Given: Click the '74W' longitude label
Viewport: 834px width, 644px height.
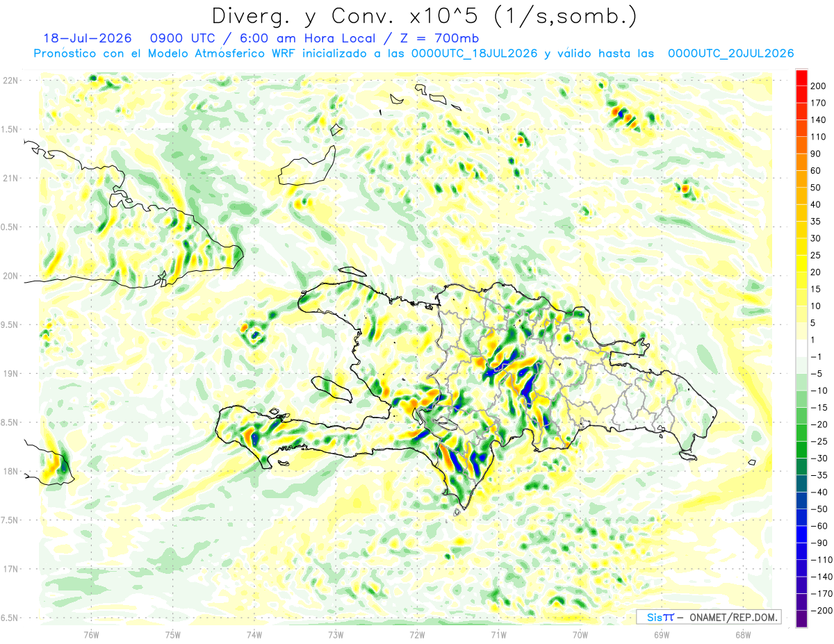Looking at the screenshot, I should (254, 634).
